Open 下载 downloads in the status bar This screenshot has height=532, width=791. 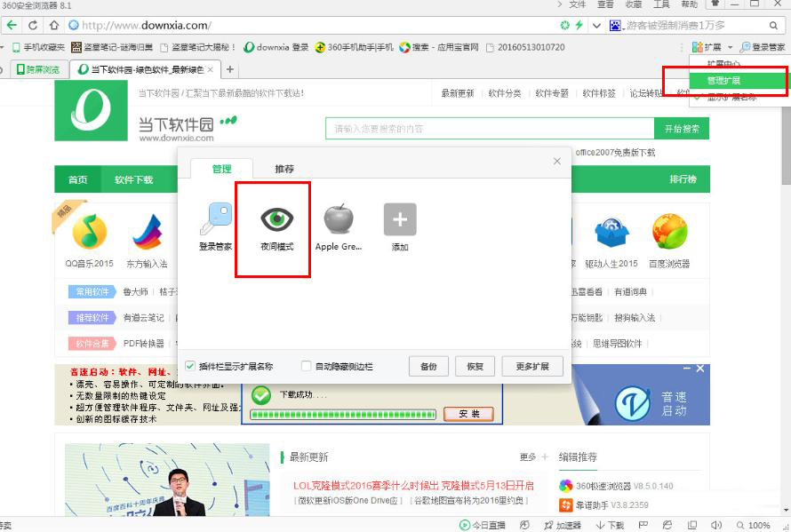(611, 525)
